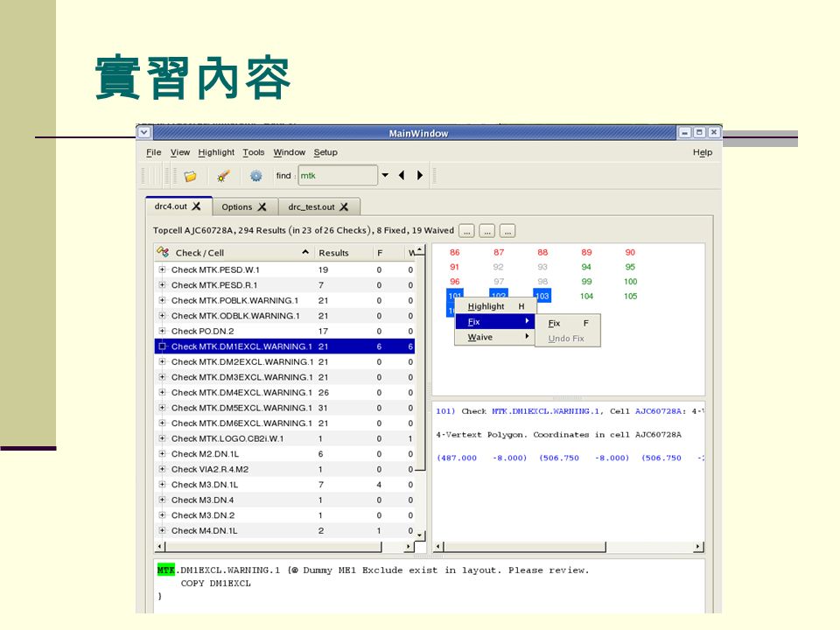Open file with the folder toolbar icon
The width and height of the screenshot is (840, 630).
pyautogui.click(x=190, y=176)
